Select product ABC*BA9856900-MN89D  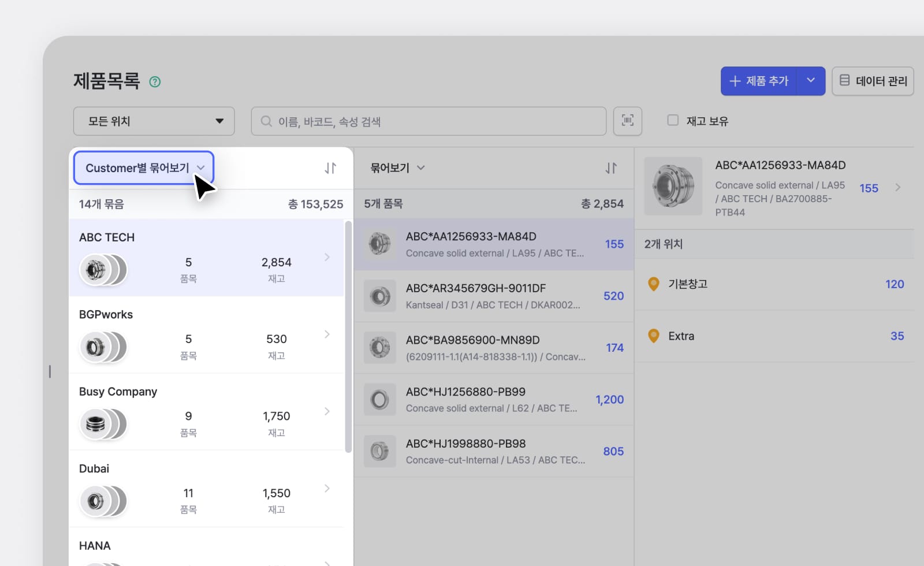[494, 348]
